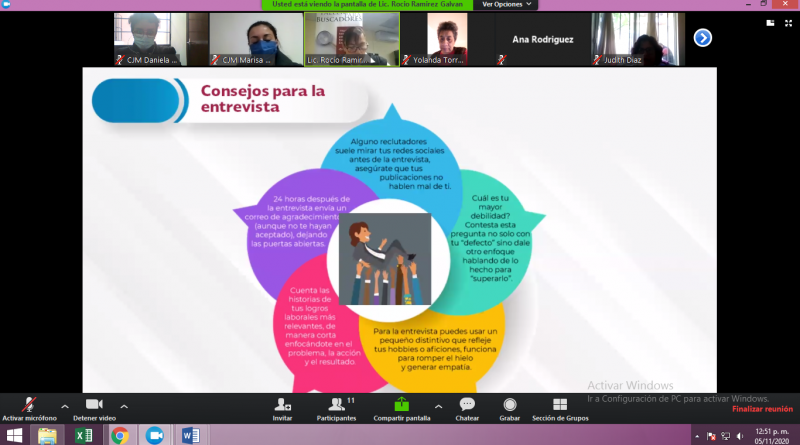This screenshot has width=800, height=445.
Task: Open Microsoft Excel from the taskbar
Action: pos(84,435)
